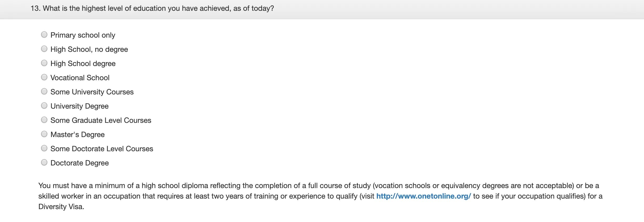
Task: Choose the High School, no degree radio button
Action: click(x=44, y=49)
